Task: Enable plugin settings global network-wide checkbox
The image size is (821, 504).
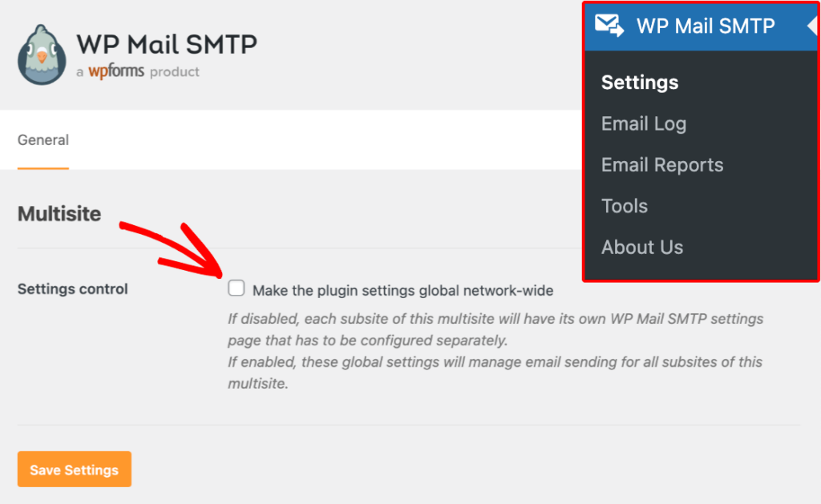Action: [x=237, y=288]
